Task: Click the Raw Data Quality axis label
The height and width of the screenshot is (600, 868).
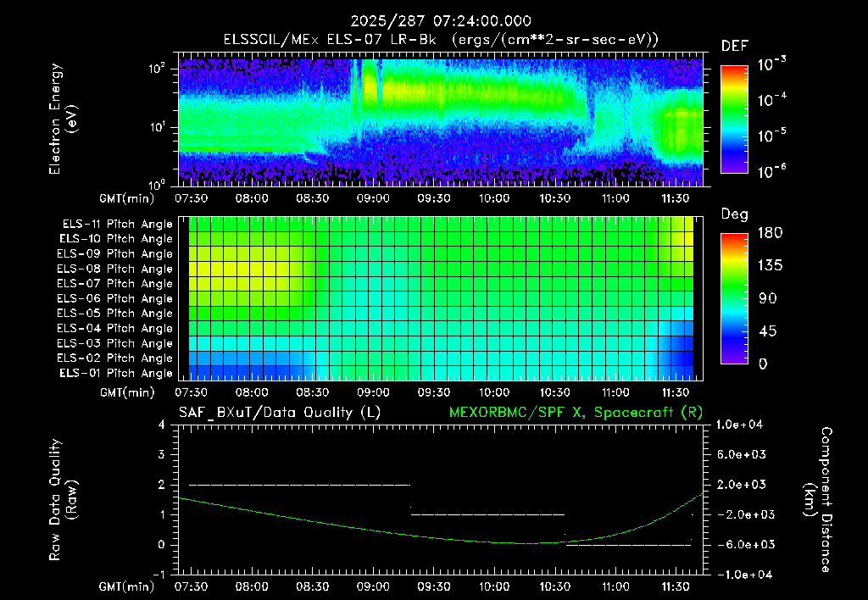Action: pos(63,500)
